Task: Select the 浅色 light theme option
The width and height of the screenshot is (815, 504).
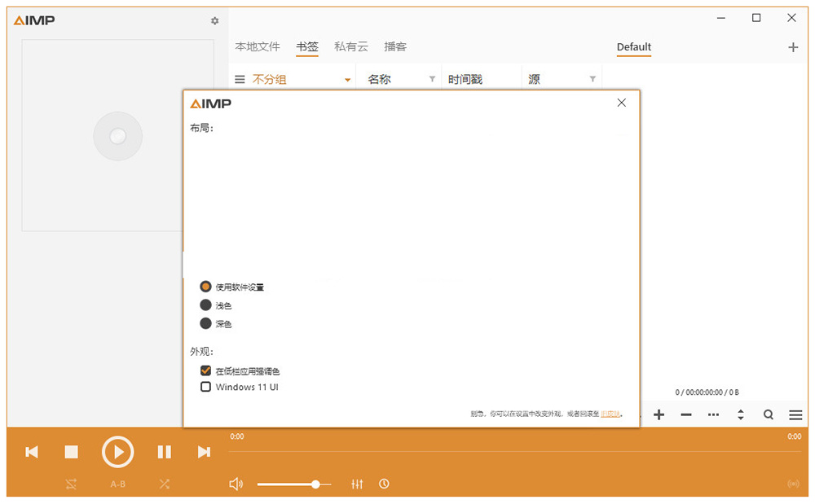Action: [x=206, y=305]
